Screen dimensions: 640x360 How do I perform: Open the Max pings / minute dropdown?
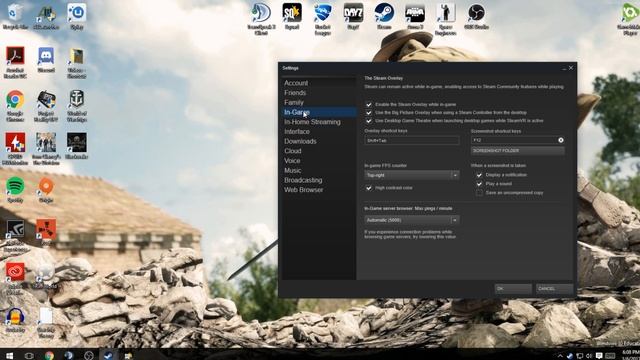tap(411, 220)
